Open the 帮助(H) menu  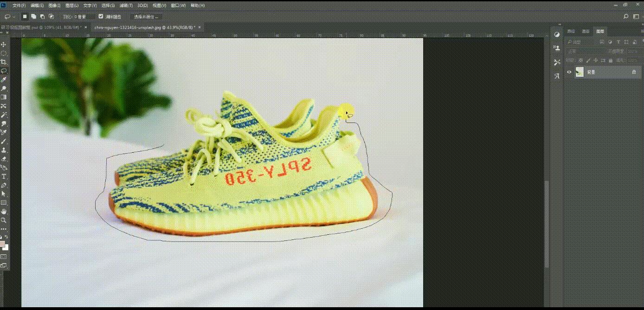click(x=198, y=5)
